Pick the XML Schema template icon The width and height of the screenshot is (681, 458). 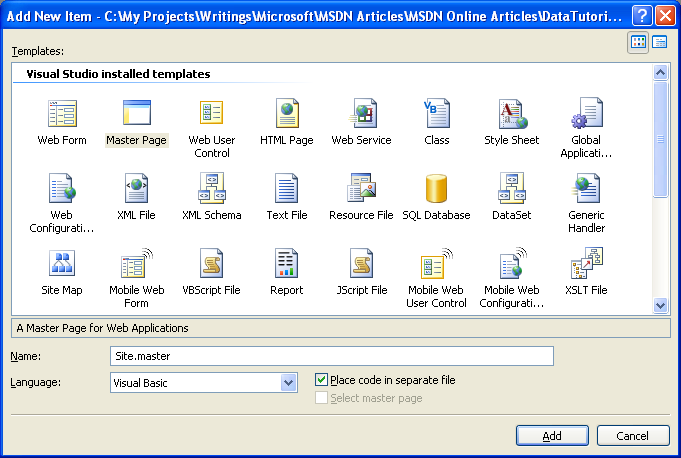coord(211,189)
